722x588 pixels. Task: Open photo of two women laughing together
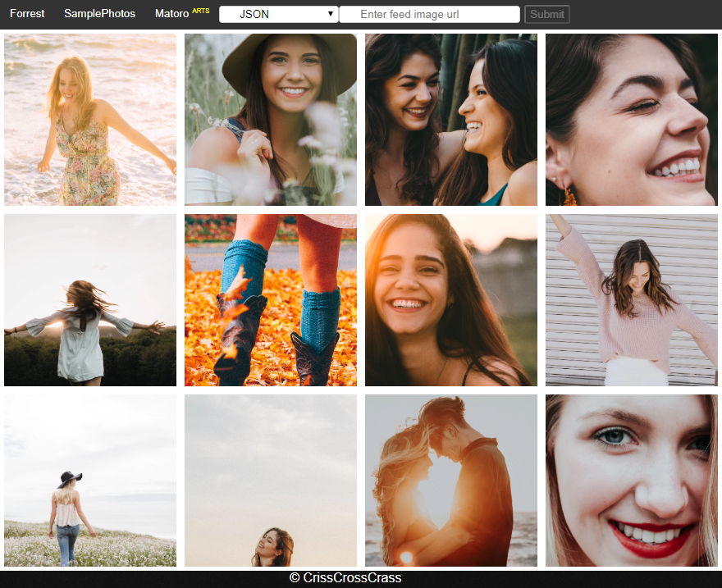(x=451, y=120)
